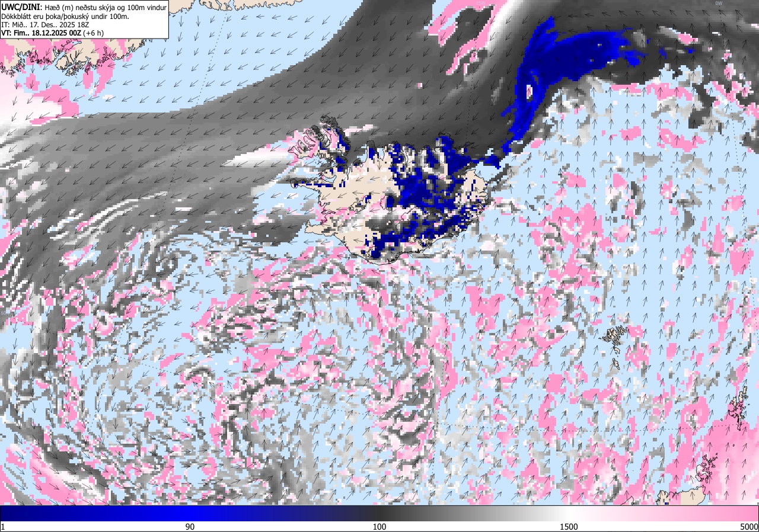This screenshot has height=532, width=759.
Task: Click the '1500' label on the color scale
Action: point(569,527)
